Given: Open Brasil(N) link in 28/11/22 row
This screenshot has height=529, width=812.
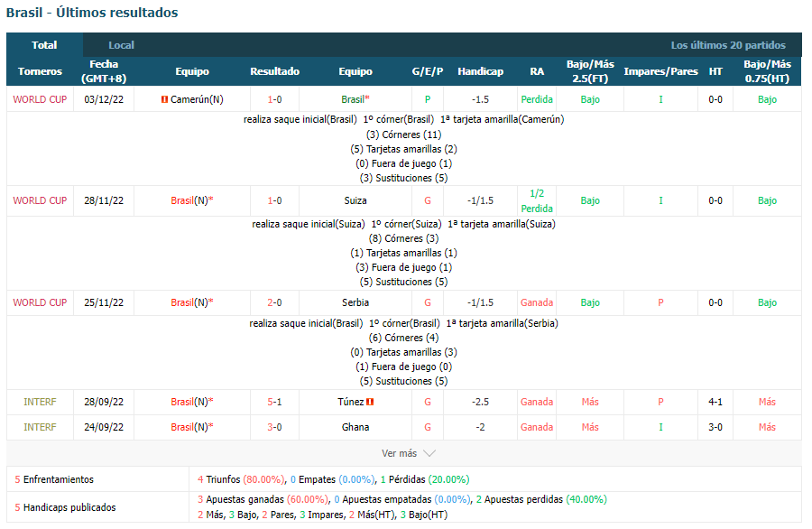Looking at the screenshot, I should point(192,200).
